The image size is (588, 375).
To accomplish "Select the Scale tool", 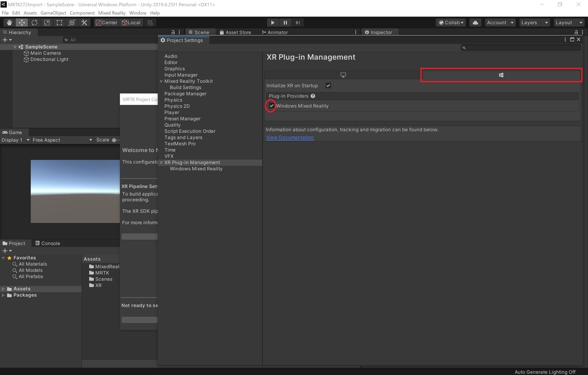I will 47,23.
